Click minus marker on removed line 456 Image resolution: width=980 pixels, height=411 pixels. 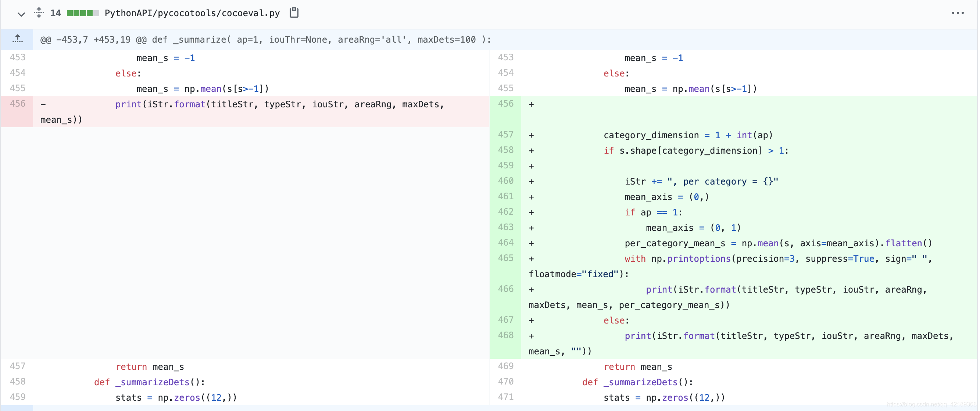click(43, 104)
